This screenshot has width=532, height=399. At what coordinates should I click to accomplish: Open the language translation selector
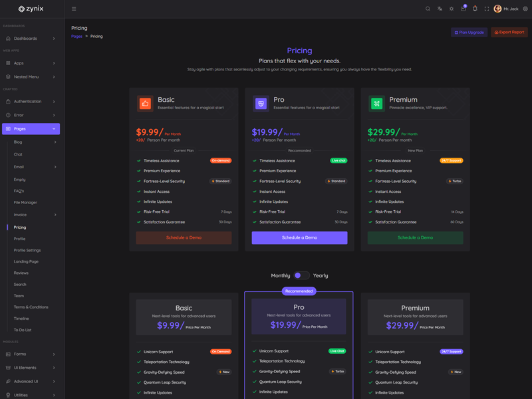pyautogui.click(x=440, y=9)
